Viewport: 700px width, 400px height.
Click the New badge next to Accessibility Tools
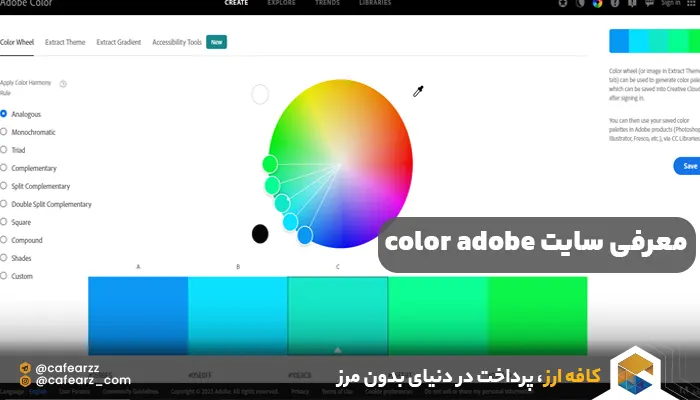(x=217, y=42)
